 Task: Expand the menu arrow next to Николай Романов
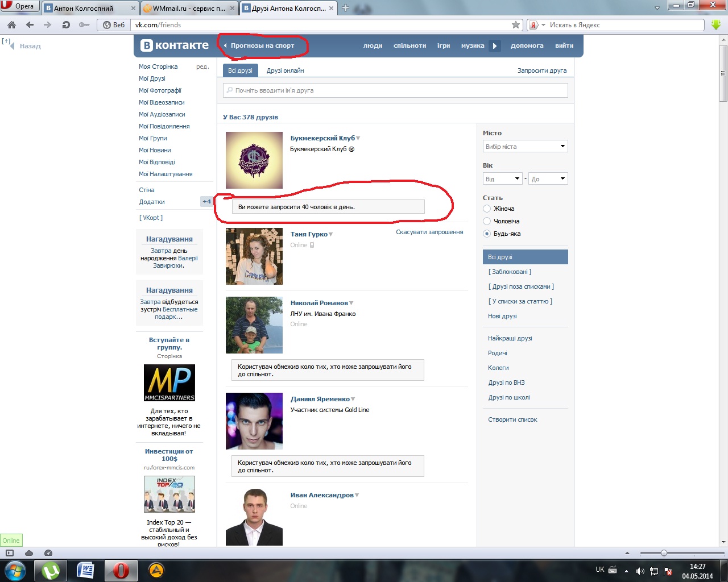(351, 303)
